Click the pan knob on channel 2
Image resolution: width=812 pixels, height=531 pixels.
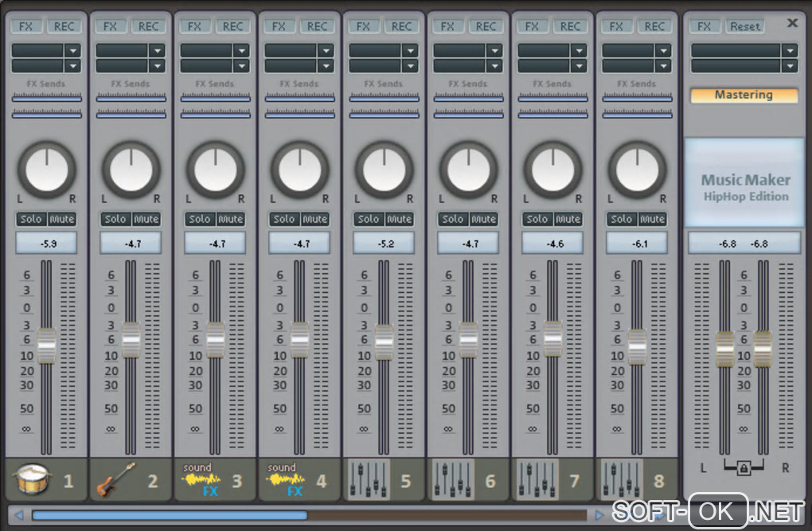(x=131, y=170)
